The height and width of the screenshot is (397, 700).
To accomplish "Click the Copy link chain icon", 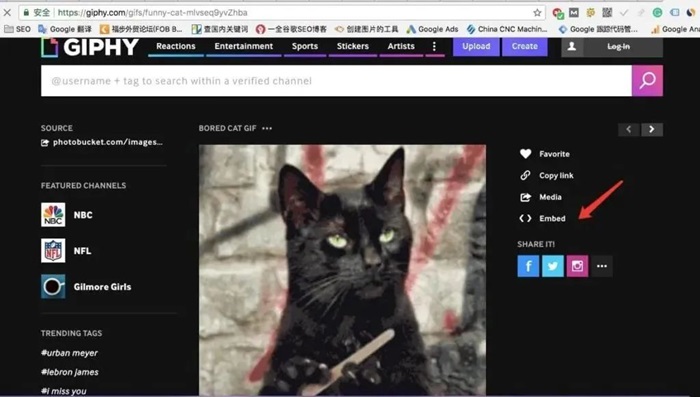I will [525, 175].
